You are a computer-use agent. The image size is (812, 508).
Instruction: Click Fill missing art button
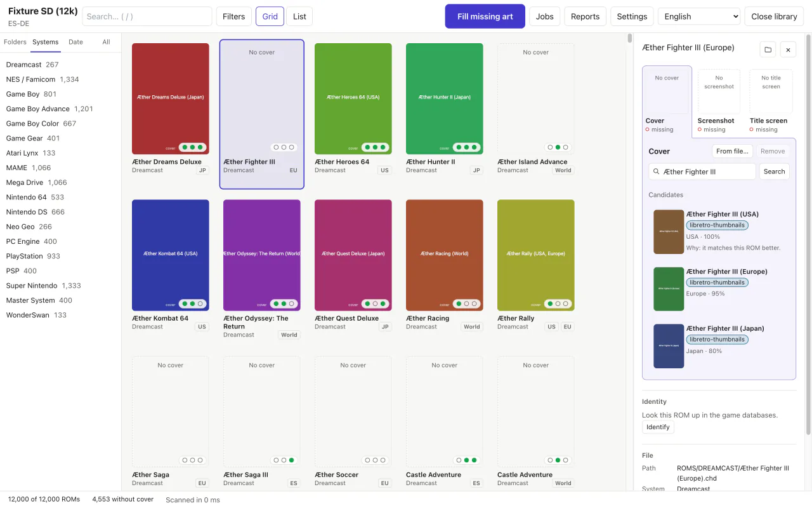[485, 17]
